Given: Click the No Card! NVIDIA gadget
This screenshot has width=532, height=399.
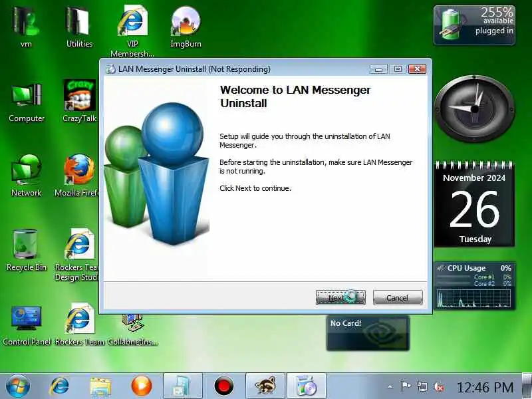Looking at the screenshot, I should pyautogui.click(x=368, y=333).
